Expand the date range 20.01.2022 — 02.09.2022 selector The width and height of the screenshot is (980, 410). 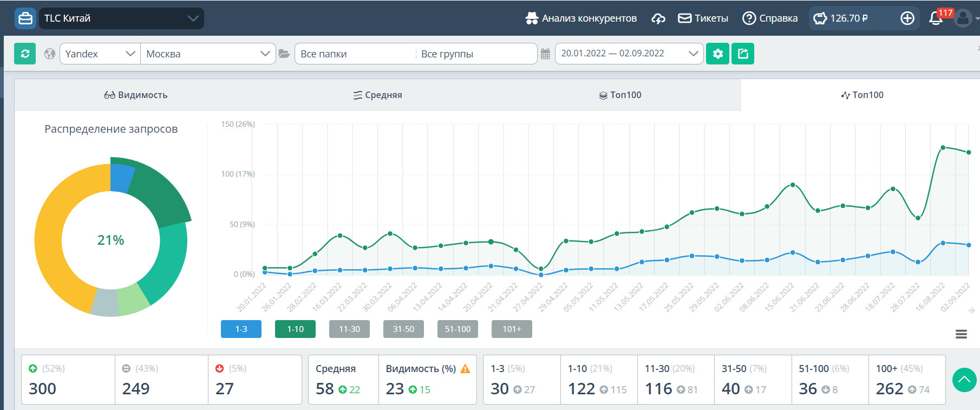tap(629, 54)
